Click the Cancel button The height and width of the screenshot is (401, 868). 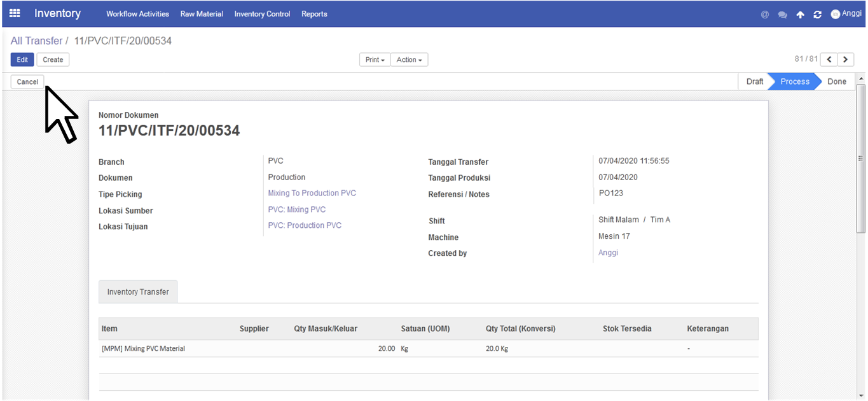[27, 81]
